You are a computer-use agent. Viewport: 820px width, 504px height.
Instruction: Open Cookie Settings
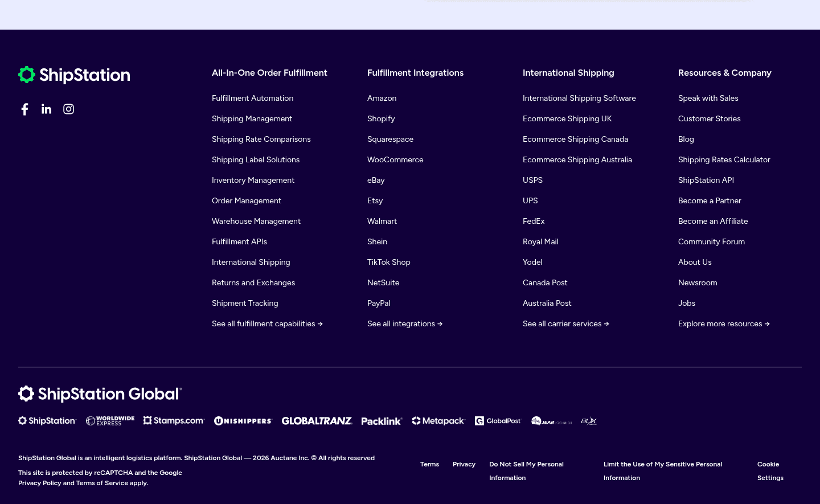click(x=770, y=471)
